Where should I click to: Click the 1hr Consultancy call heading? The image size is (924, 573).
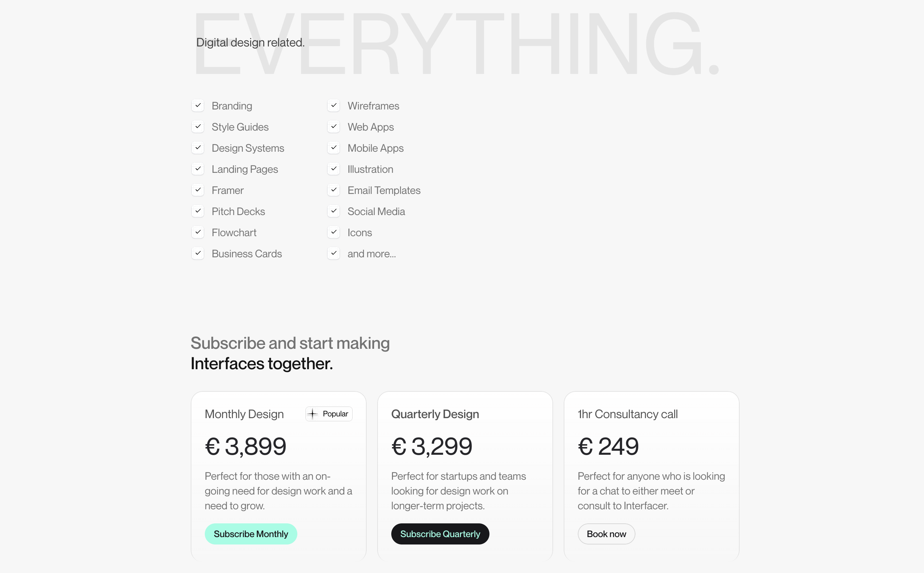tap(628, 414)
